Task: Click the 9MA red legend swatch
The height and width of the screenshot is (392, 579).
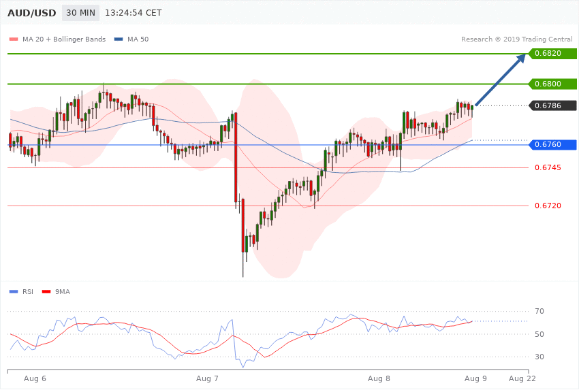Action: [46, 292]
